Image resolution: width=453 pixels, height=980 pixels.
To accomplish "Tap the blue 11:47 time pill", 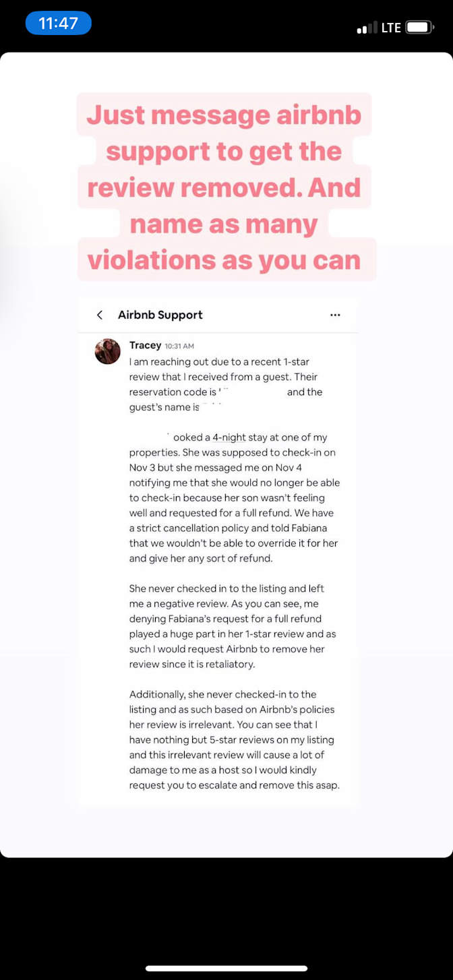I will click(x=59, y=23).
